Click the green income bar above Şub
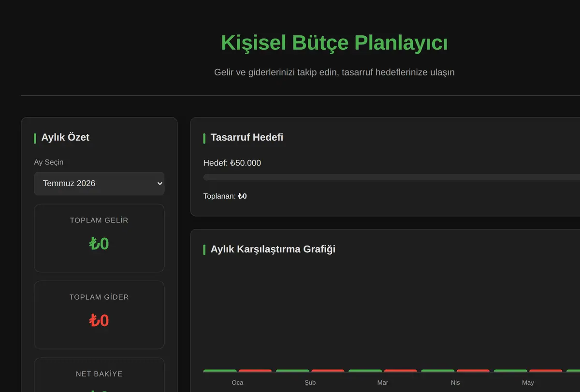The width and height of the screenshot is (580, 392). [x=292, y=371]
